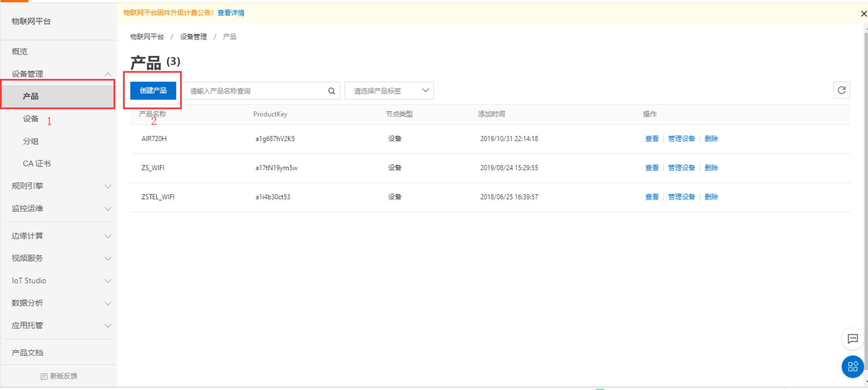This screenshot has height=390, width=868.
Task: Click the 创建产品 button
Action: (x=153, y=91)
